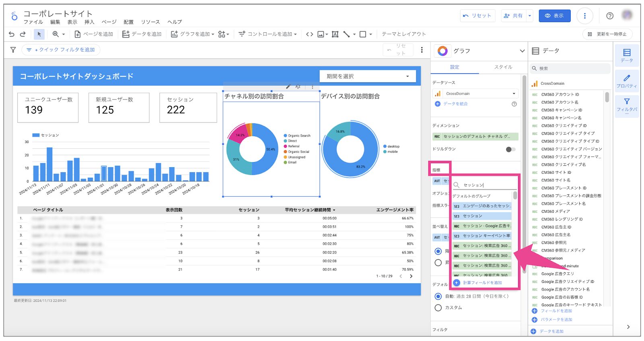Screen dimensions: 644x341
Task: Click the 共有 share button
Action: [514, 16]
